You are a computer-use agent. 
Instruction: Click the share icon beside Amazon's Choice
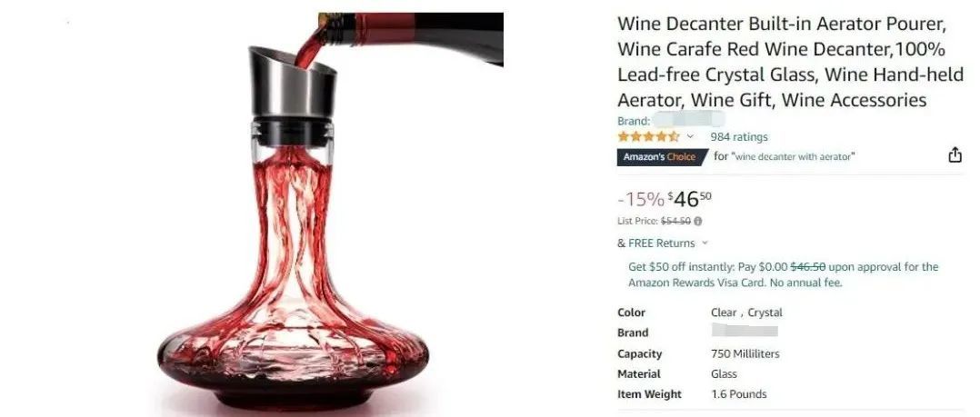pyautogui.click(x=955, y=154)
